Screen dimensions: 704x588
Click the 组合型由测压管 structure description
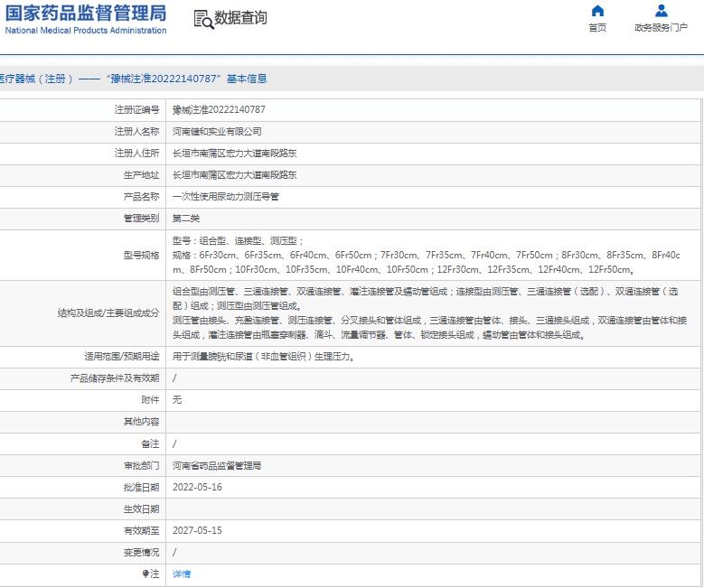coord(425,298)
